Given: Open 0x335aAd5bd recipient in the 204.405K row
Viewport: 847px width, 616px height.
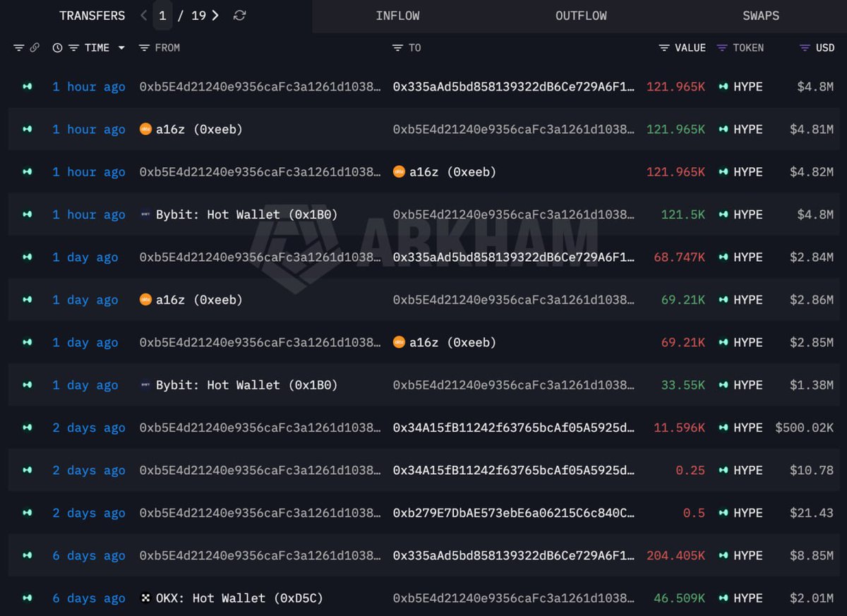Looking at the screenshot, I should coord(513,555).
